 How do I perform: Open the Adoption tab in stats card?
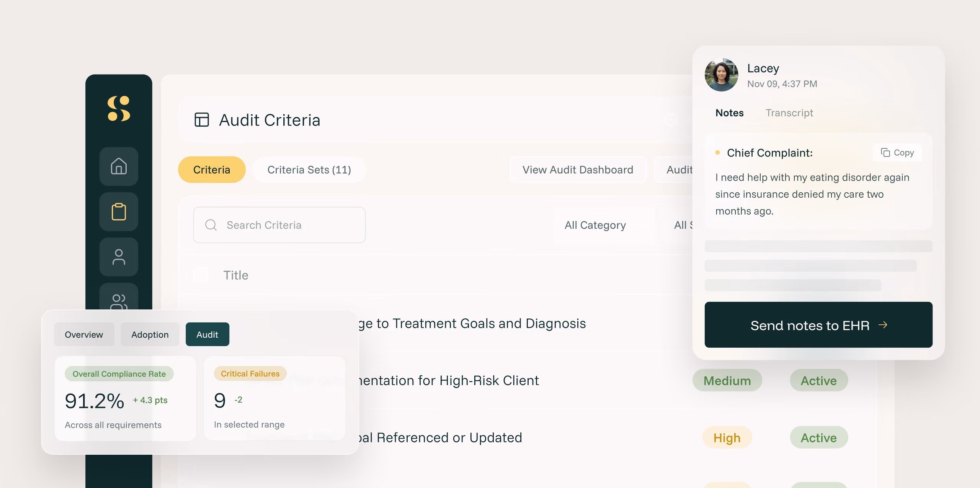(150, 334)
